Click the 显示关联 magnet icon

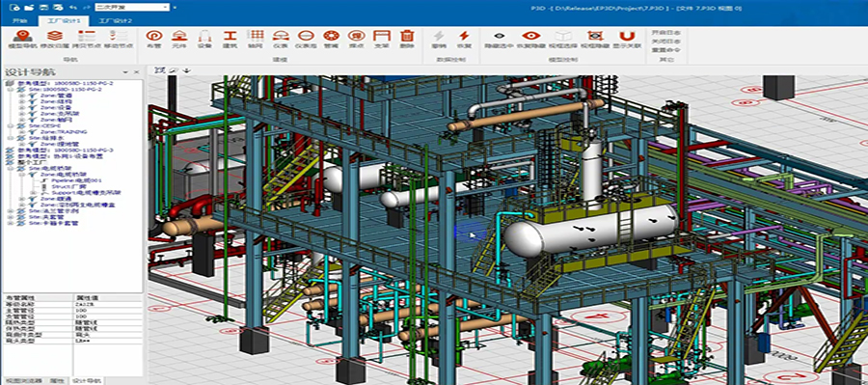(626, 40)
